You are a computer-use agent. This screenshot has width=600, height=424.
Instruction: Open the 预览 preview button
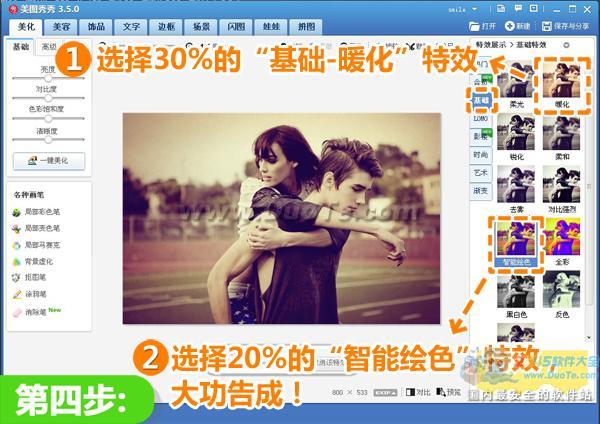click(448, 392)
